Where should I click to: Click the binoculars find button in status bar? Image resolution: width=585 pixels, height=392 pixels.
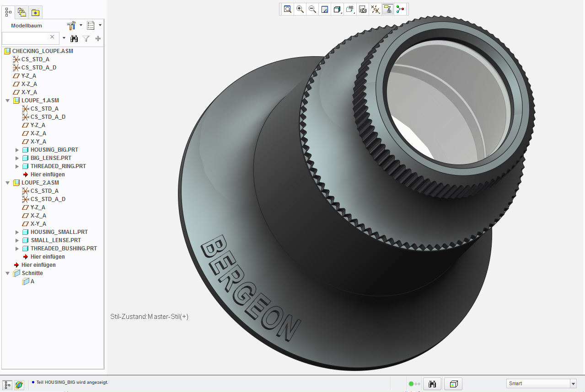pyautogui.click(x=432, y=384)
